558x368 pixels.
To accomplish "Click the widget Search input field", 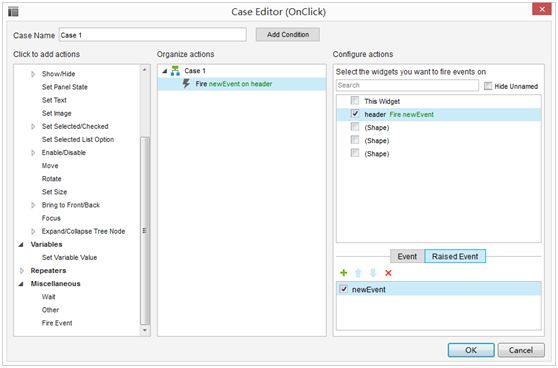I will (407, 85).
